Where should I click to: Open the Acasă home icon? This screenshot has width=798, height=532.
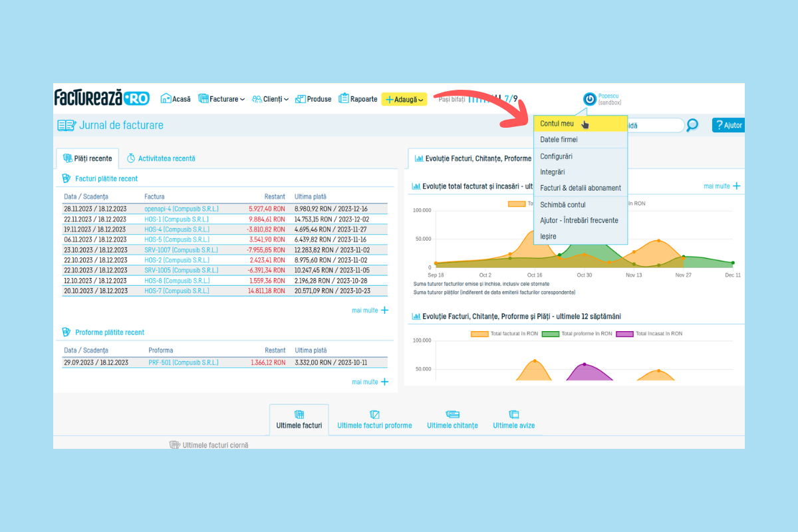(166, 98)
